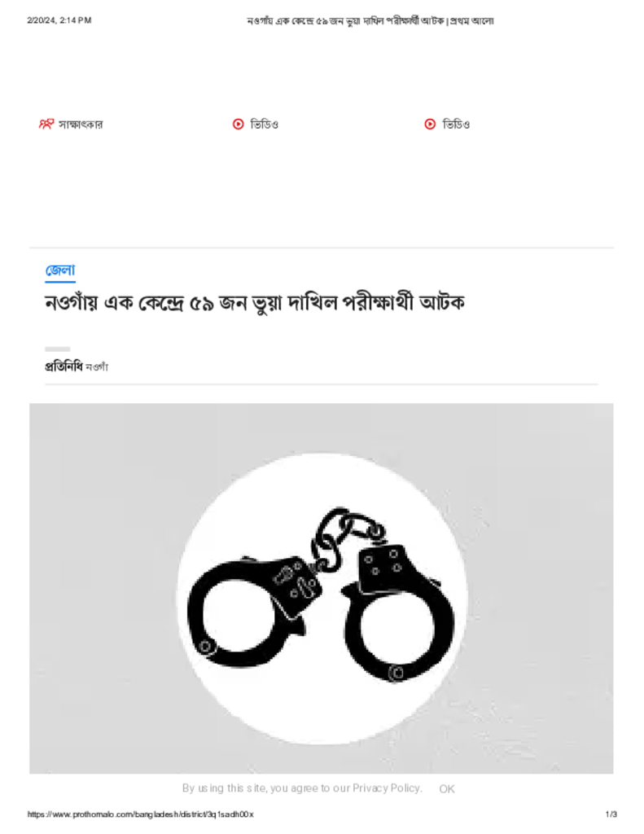Click the page title text in the header
The height and width of the screenshot is (834, 644).
click(x=370, y=21)
